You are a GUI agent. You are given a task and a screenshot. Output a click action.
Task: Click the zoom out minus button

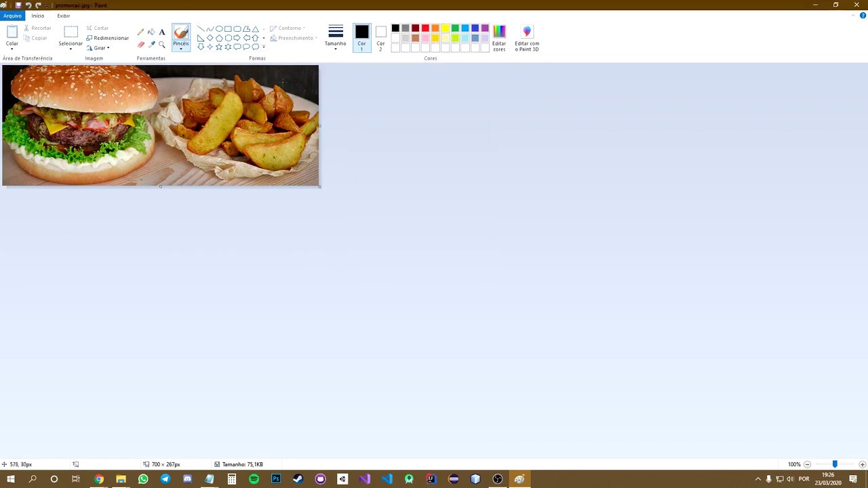(807, 464)
